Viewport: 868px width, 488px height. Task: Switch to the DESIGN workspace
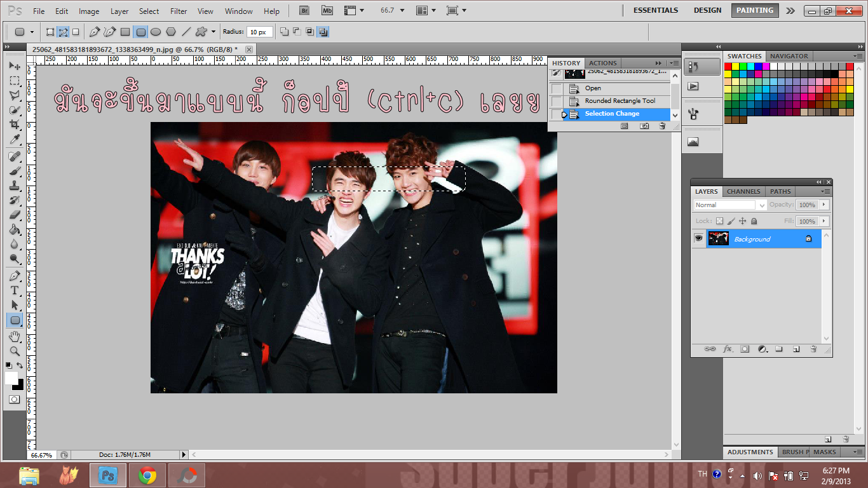pos(707,10)
